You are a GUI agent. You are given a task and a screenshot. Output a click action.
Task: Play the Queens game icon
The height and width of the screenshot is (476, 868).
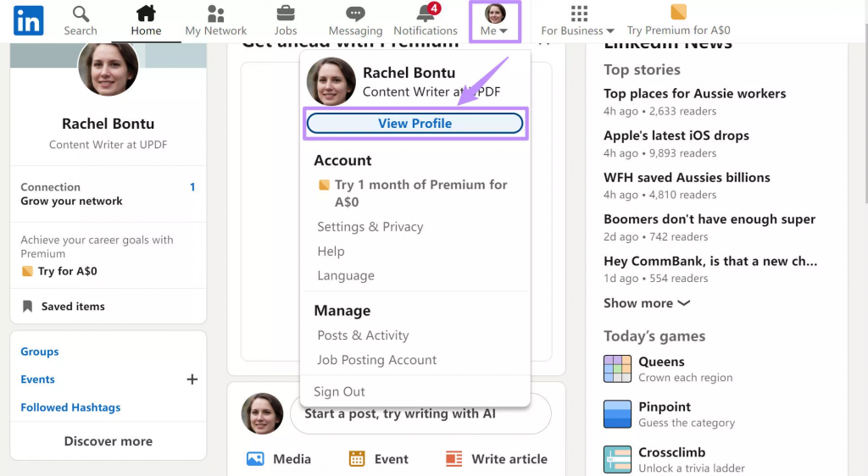[617, 368]
